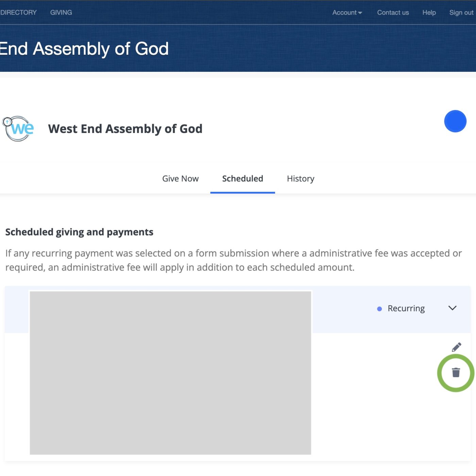Screen dimensions: 476x476
Task: Click the gray payment details area
Action: 170,373
